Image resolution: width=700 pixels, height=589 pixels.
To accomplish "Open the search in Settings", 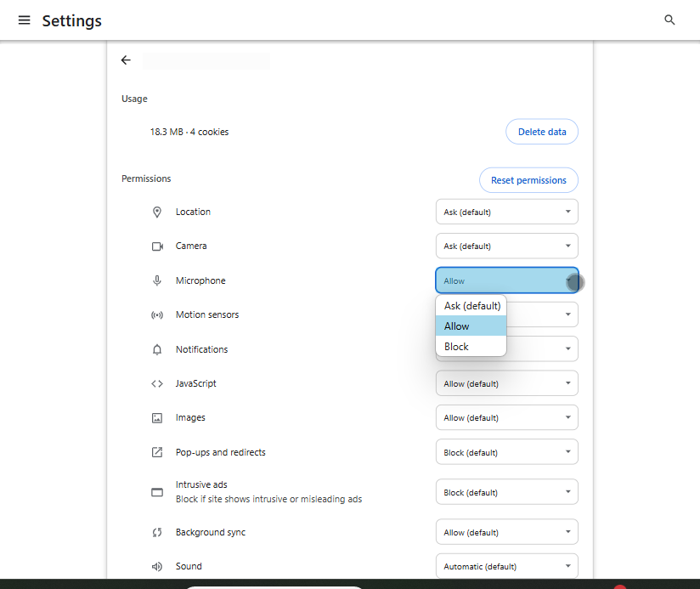I will point(669,19).
